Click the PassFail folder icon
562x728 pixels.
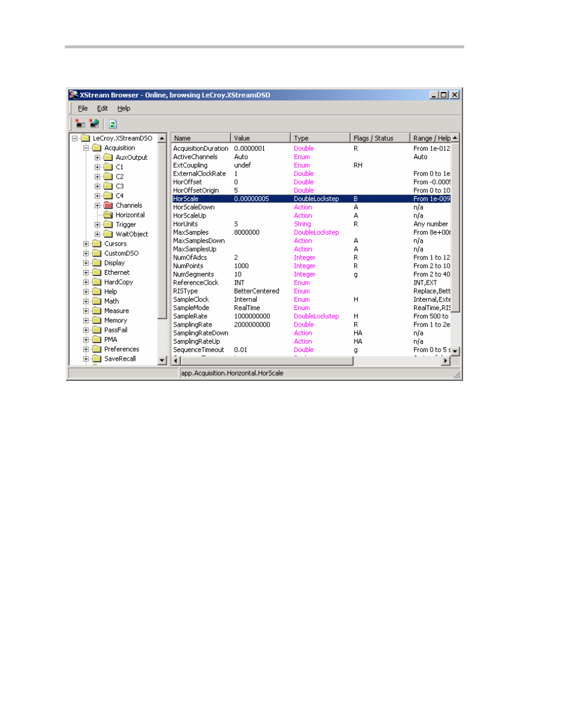[97, 330]
